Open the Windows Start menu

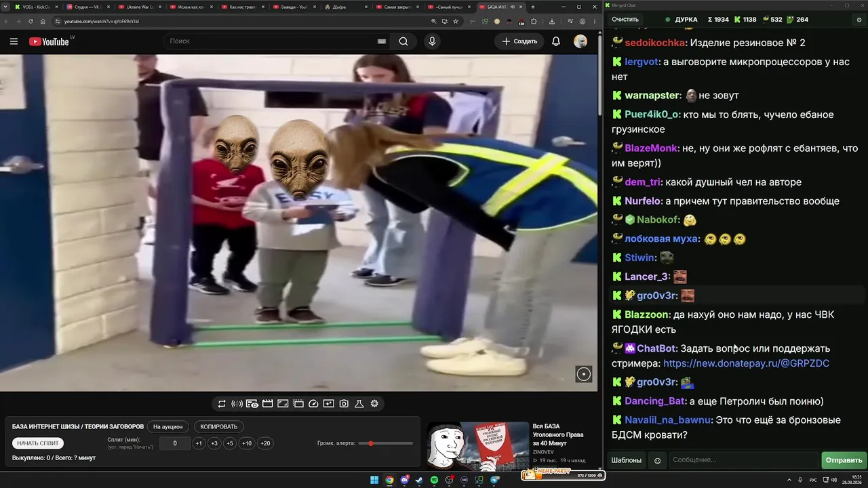[x=374, y=480]
